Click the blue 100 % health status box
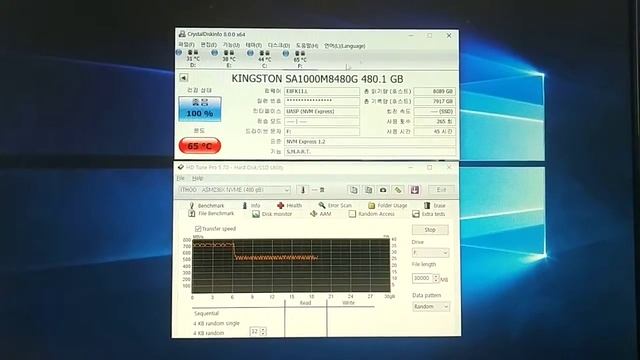Screen dimensions: 640x360 (x=200, y=109)
